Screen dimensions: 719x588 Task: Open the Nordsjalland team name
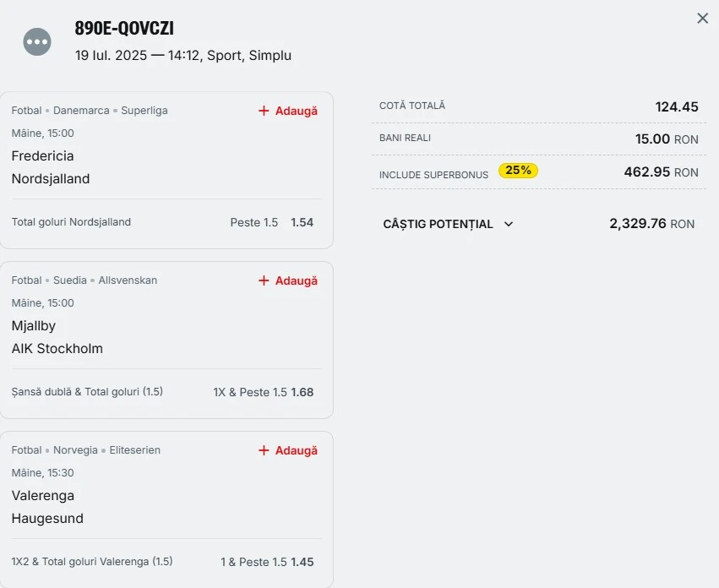[51, 179]
